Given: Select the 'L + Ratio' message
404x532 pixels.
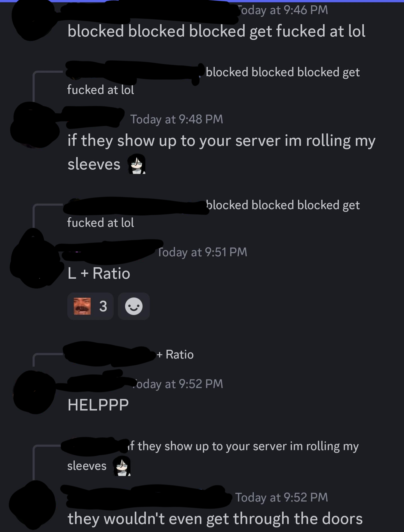Looking at the screenshot, I should (99, 273).
